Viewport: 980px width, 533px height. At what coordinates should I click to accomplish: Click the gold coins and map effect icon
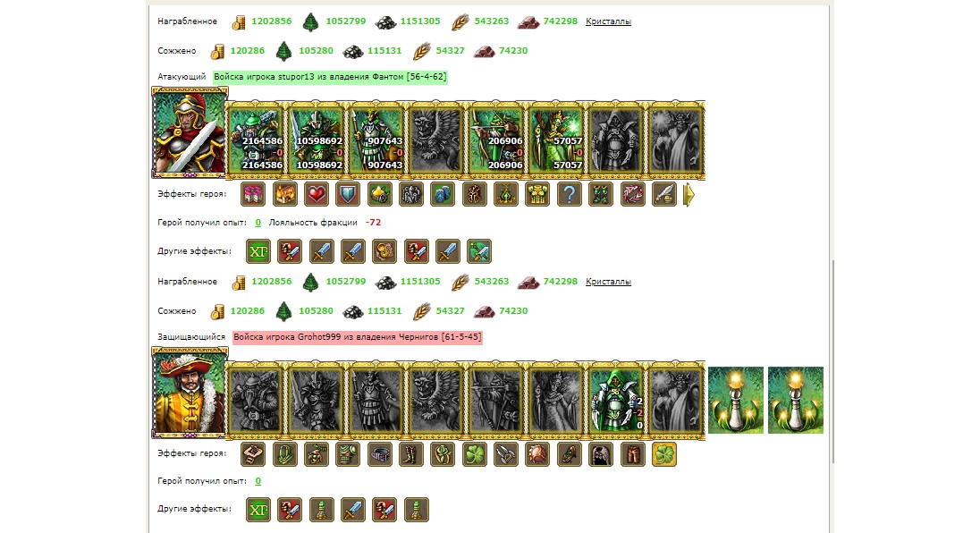(x=384, y=251)
